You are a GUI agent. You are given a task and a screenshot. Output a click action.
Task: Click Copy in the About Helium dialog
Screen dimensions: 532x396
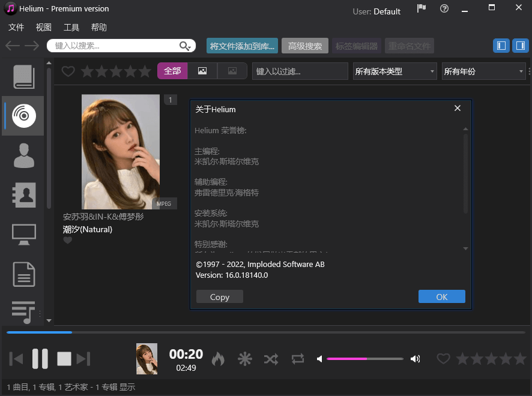tap(219, 296)
